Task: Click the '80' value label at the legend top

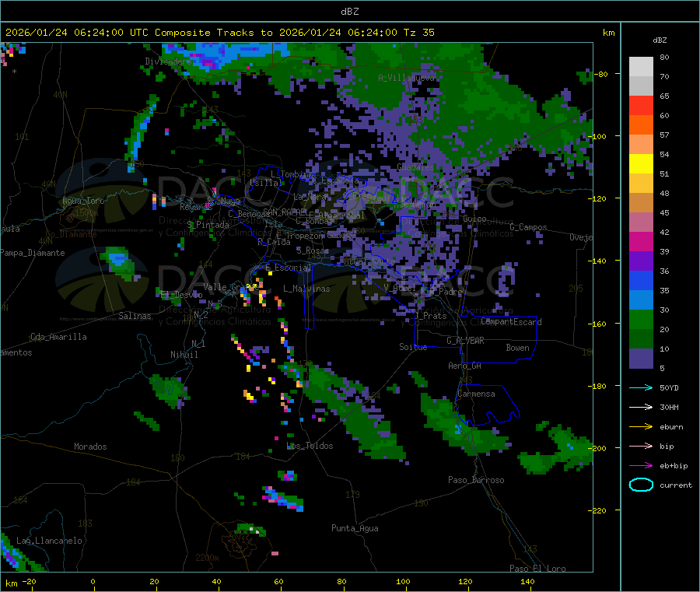Action: point(664,57)
